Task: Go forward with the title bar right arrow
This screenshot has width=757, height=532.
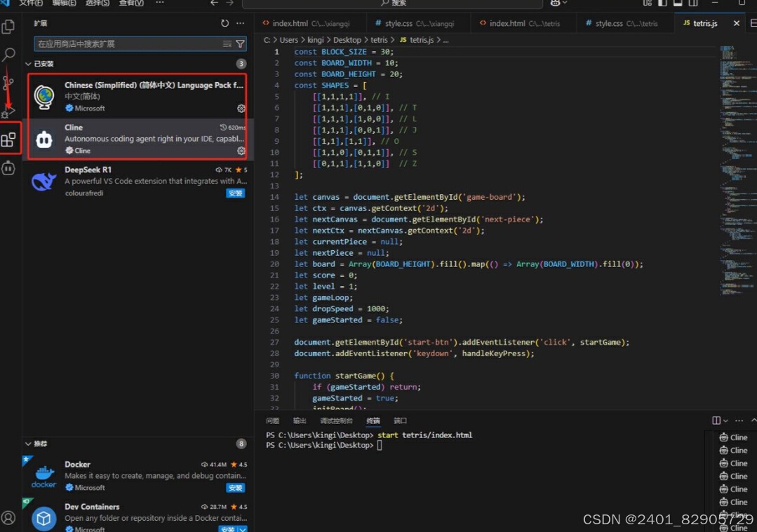Action: 230,3
